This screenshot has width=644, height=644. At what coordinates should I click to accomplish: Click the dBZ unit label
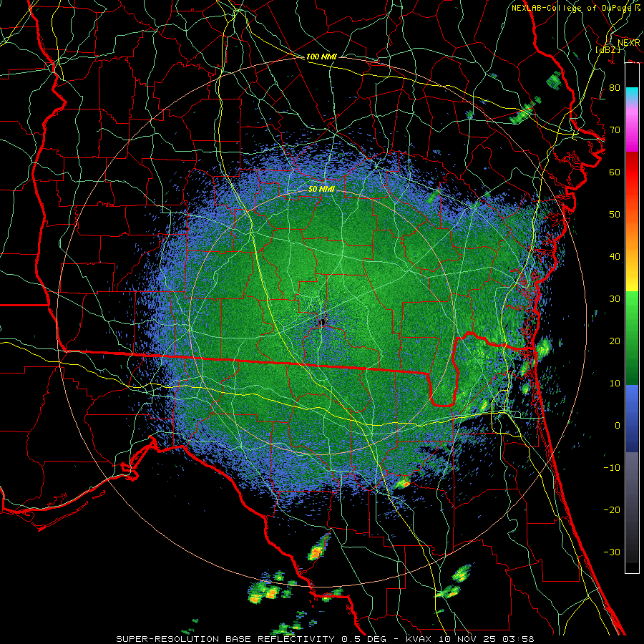[x=608, y=50]
